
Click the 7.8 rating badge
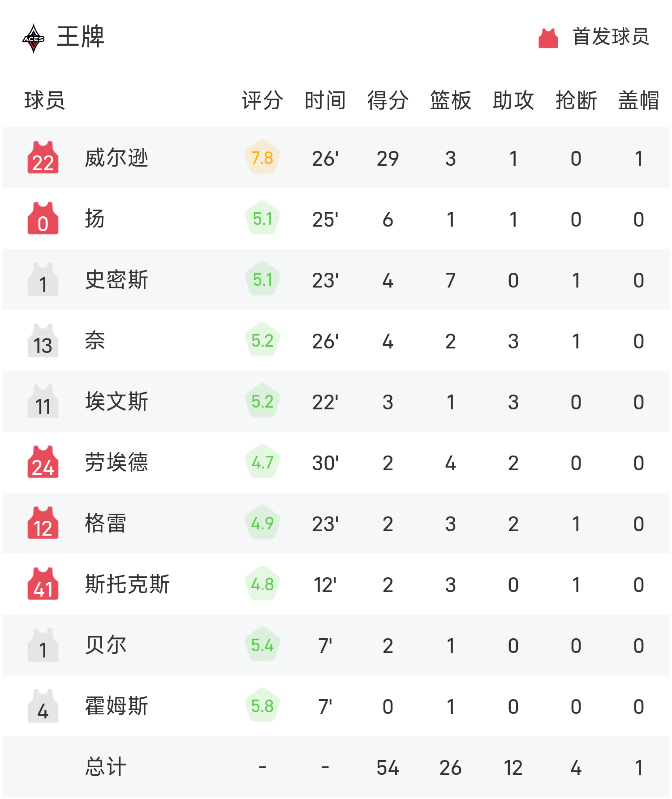pyautogui.click(x=262, y=158)
